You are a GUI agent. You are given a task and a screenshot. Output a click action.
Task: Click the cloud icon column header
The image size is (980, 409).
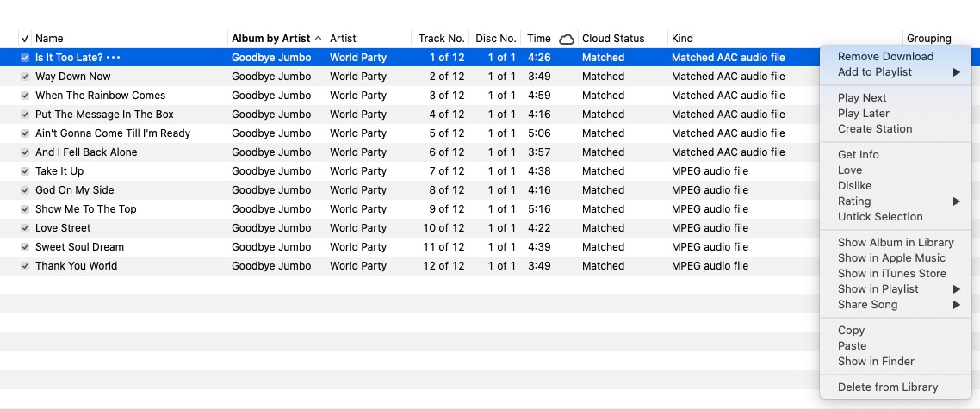pos(567,39)
